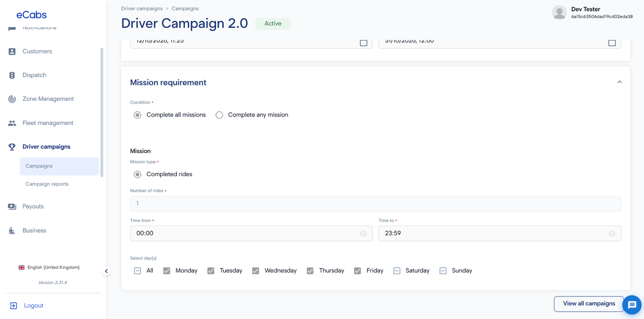Go to Payouts menu
Viewport: 644px width, 319px height.
tap(33, 206)
